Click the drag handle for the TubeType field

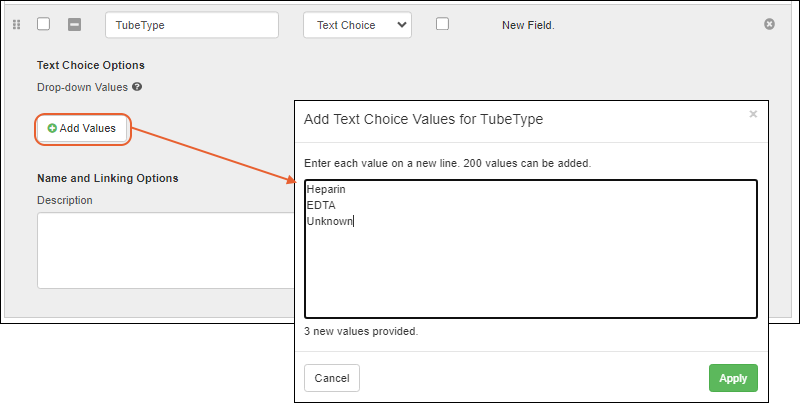pyautogui.click(x=16, y=25)
